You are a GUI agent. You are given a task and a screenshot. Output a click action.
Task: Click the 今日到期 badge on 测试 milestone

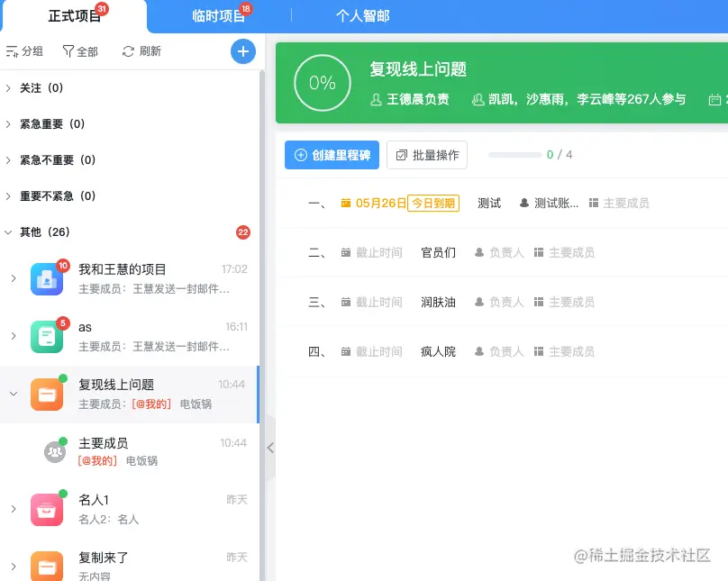point(432,203)
